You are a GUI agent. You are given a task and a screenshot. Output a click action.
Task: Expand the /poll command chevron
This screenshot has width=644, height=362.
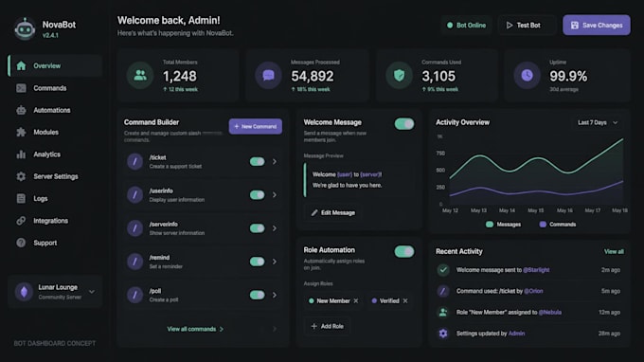pyautogui.click(x=275, y=295)
